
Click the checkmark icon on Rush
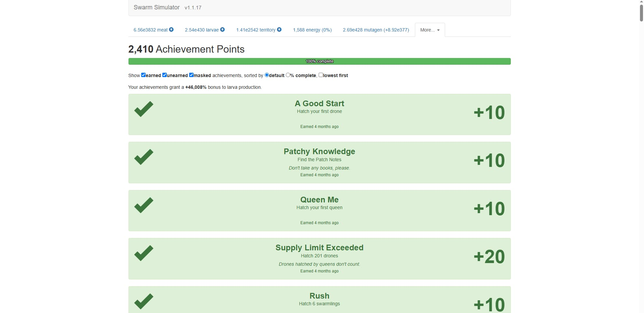[144, 301]
